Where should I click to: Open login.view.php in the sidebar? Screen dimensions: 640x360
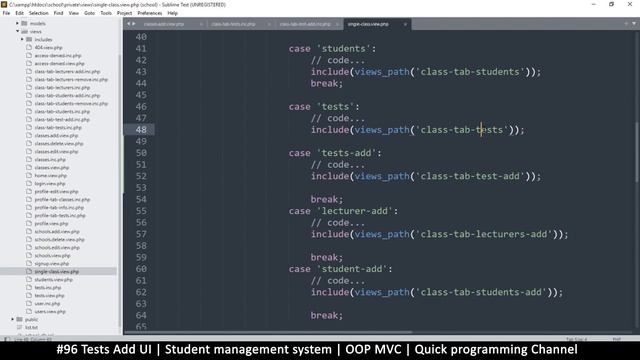point(50,183)
